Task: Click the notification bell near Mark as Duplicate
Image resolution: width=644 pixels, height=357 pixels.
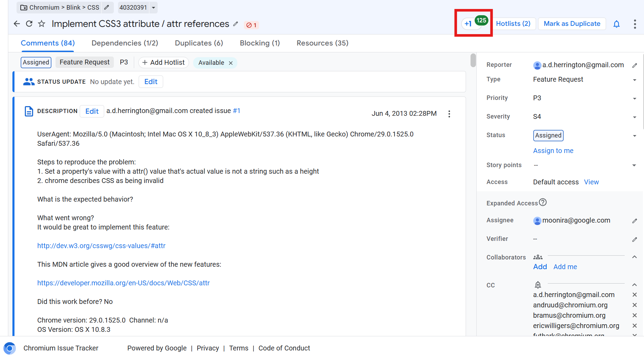Action: tap(617, 24)
